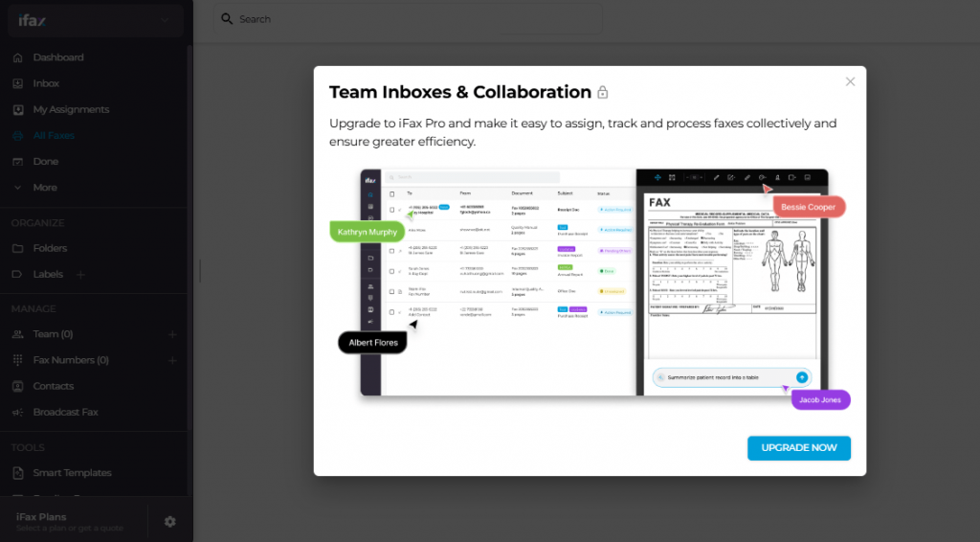Screen dimensions: 980x542
Task: Click the Smart Templates icon
Action: tap(17, 472)
